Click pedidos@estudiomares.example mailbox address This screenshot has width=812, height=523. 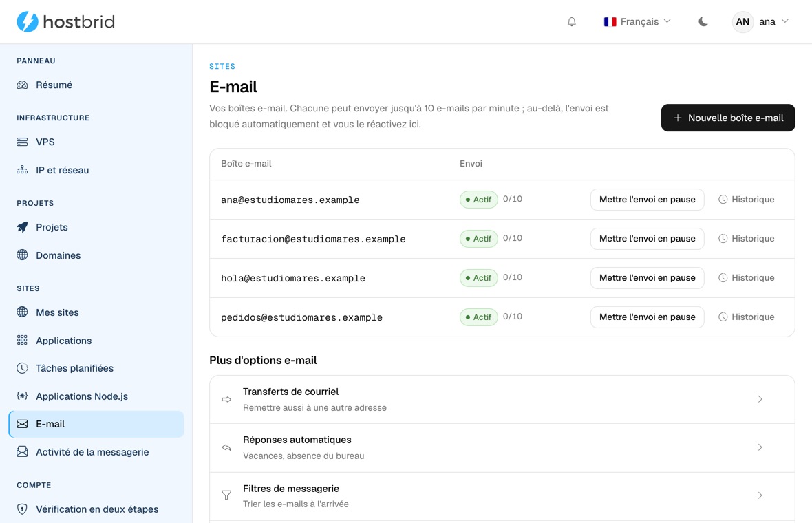pyautogui.click(x=301, y=317)
